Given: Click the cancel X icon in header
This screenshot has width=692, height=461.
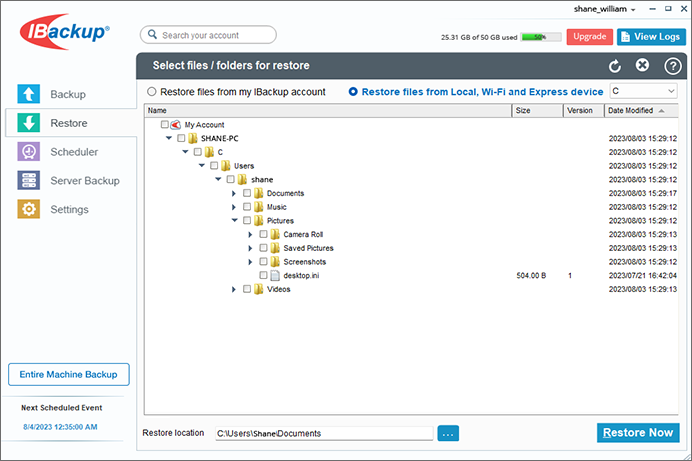Looking at the screenshot, I should (643, 66).
